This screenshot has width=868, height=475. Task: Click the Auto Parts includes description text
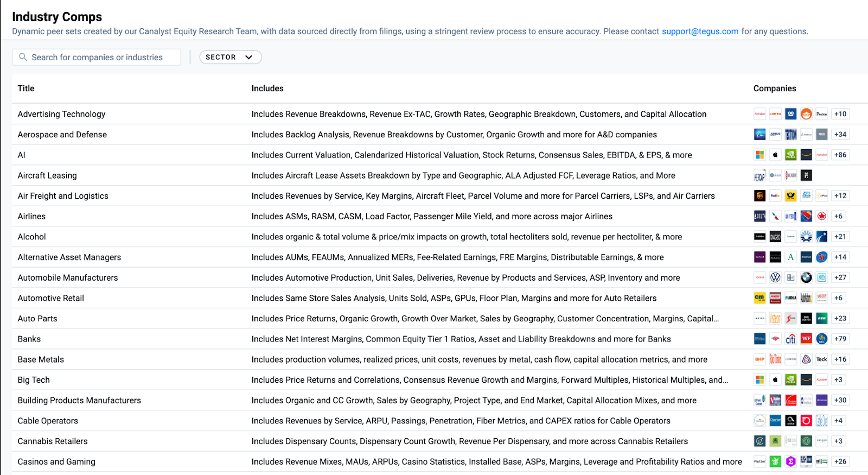(485, 319)
